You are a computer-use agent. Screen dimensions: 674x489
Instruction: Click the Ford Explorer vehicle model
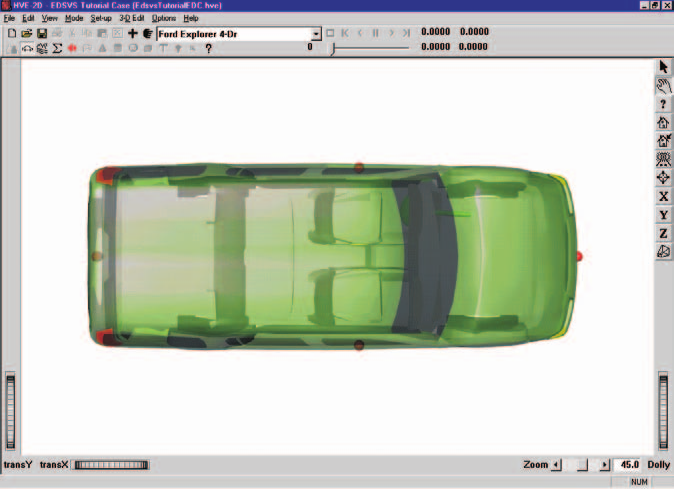tap(333, 256)
